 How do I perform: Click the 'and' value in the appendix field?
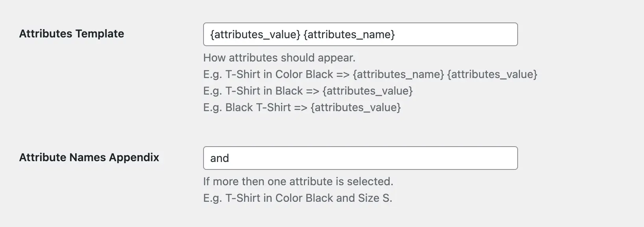tap(219, 158)
